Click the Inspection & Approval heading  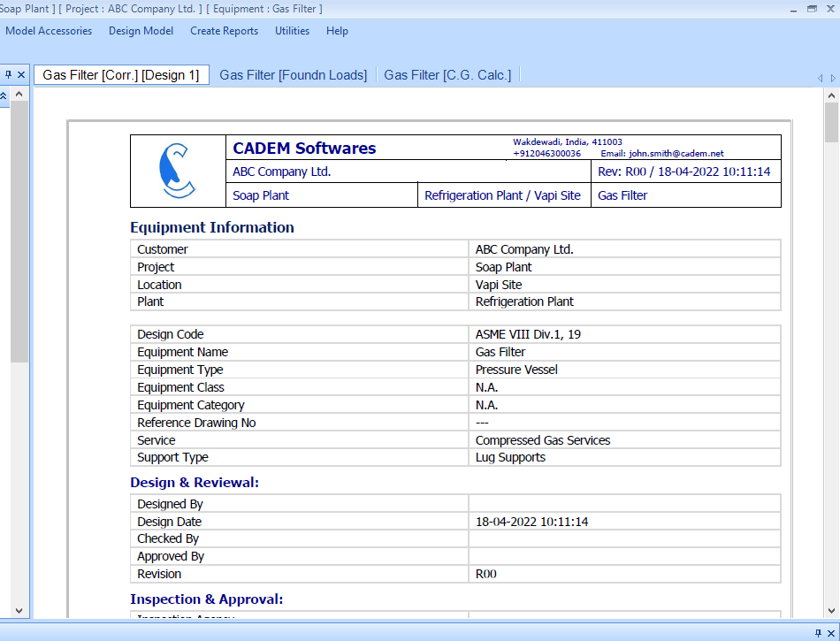207,599
